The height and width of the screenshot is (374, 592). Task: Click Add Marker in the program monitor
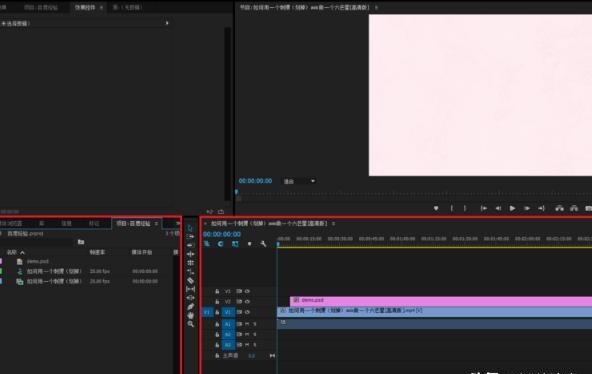(x=436, y=208)
